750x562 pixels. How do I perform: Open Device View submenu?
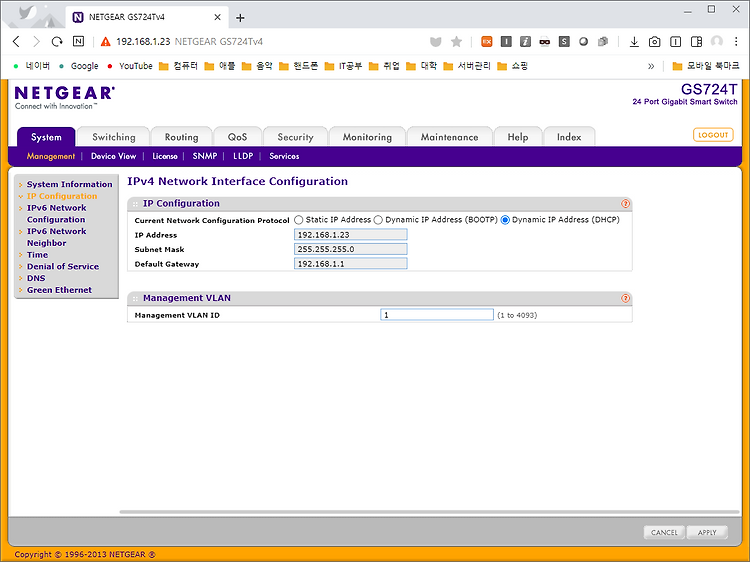coord(113,156)
